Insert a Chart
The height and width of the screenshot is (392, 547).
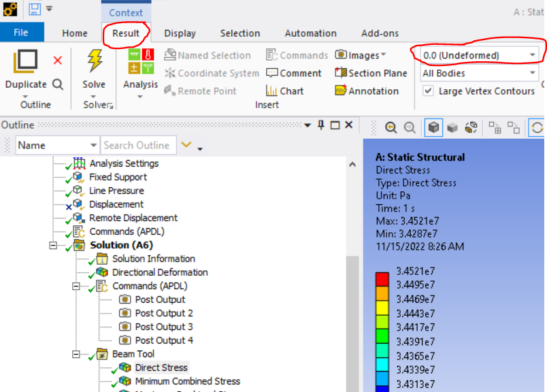click(x=284, y=91)
